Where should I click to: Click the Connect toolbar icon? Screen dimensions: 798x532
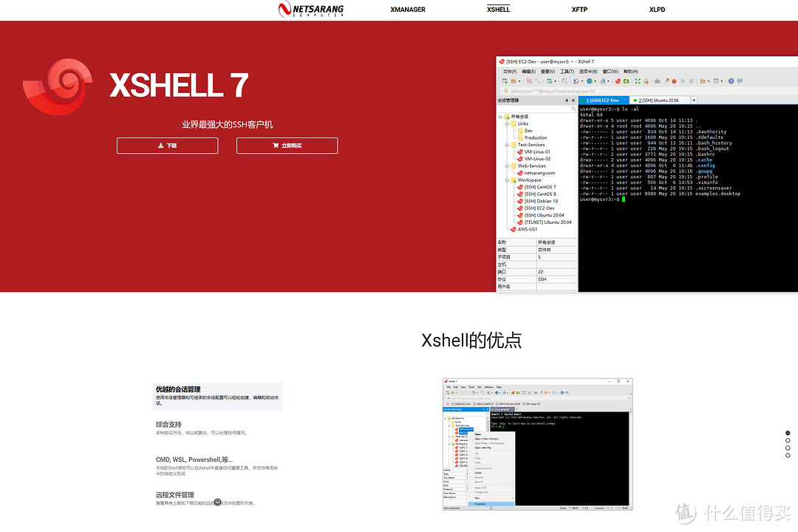click(529, 81)
